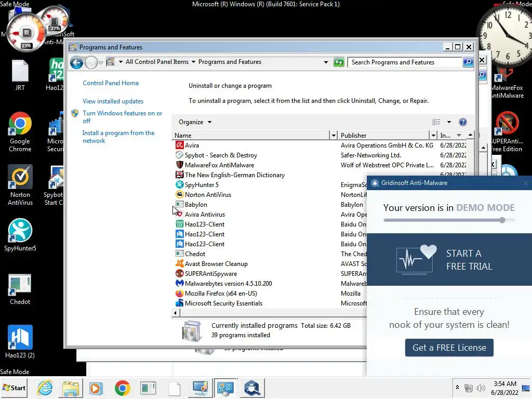Open the Google Chrome desktop shortcut

tap(20, 132)
